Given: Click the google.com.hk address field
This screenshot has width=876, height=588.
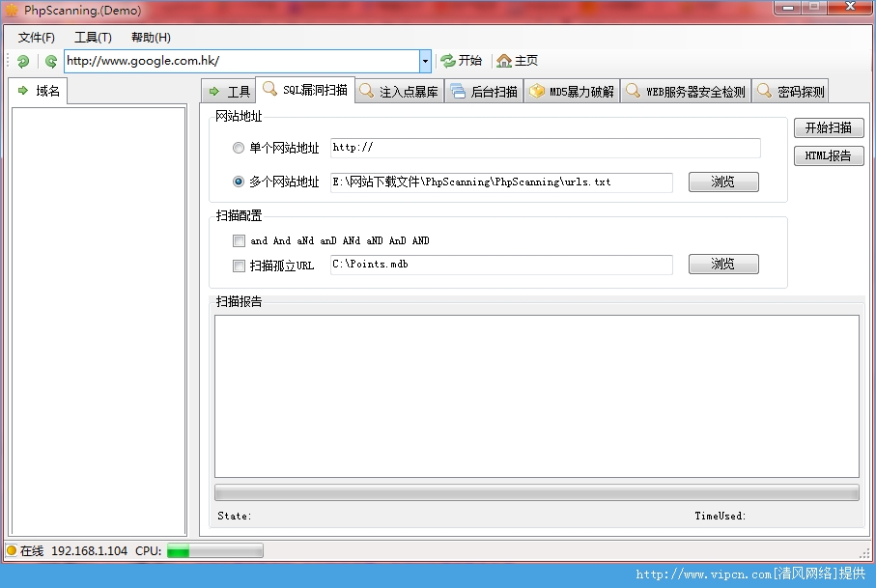Looking at the screenshot, I should click(241, 61).
